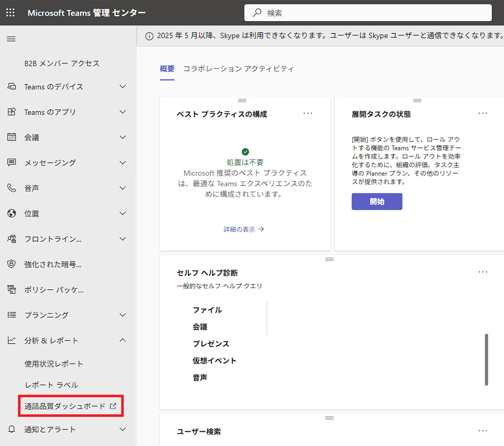Expand the Teams のデバイス chevron

tap(123, 86)
